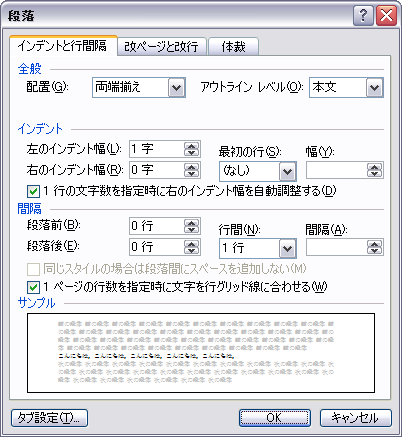Open the アウトライン レベル dropdown
This screenshot has height=437, width=402.
(374, 88)
